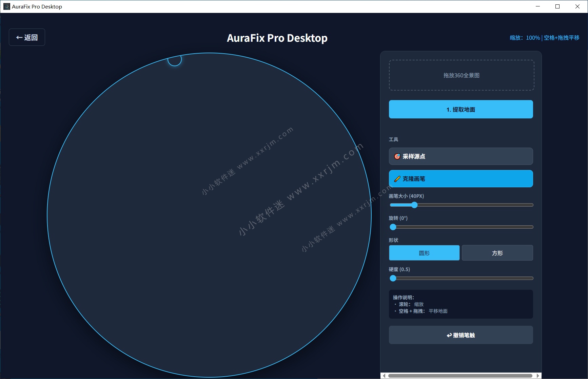Click the undo arrow icon on 撤销笔触
This screenshot has width=588, height=379.
(x=449, y=335)
